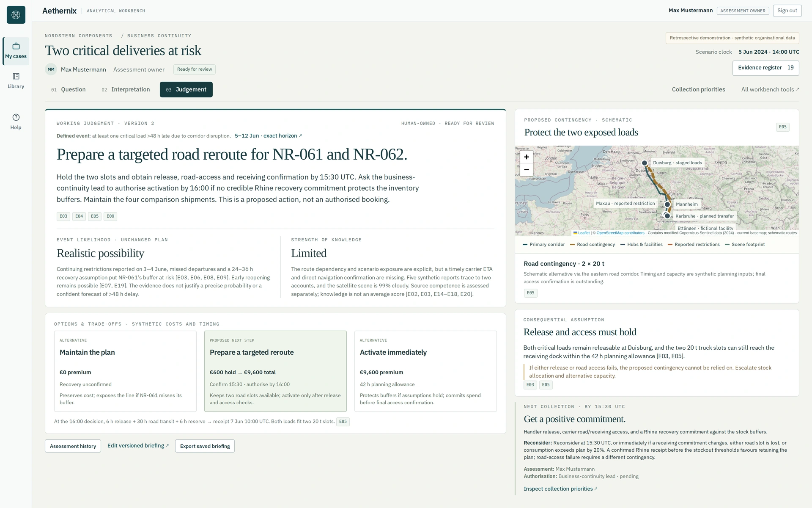
Task: Click Export saved briefing
Action: click(205, 446)
